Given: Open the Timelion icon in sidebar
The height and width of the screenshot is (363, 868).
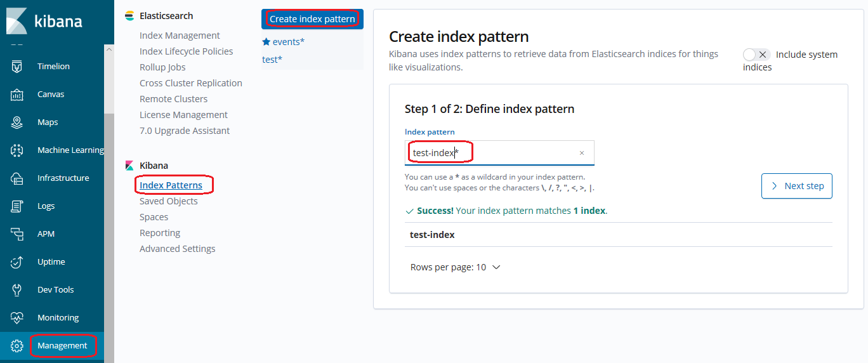Looking at the screenshot, I should tap(17, 66).
